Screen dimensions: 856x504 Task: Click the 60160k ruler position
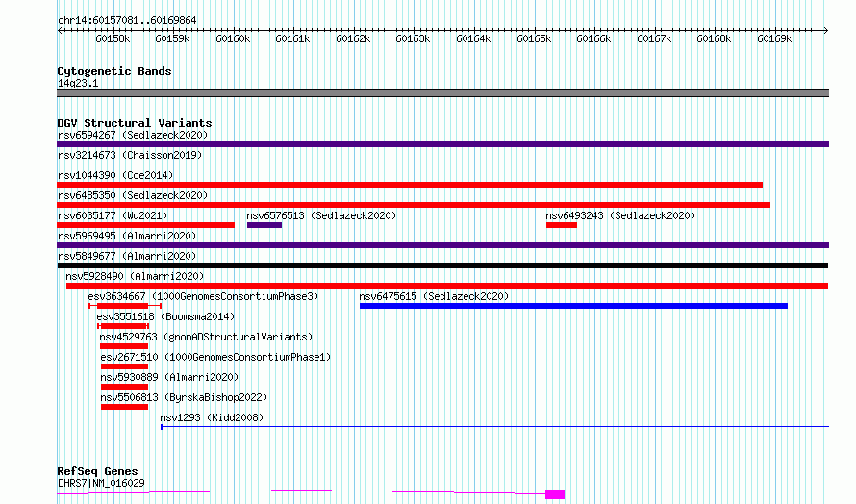tap(233, 38)
